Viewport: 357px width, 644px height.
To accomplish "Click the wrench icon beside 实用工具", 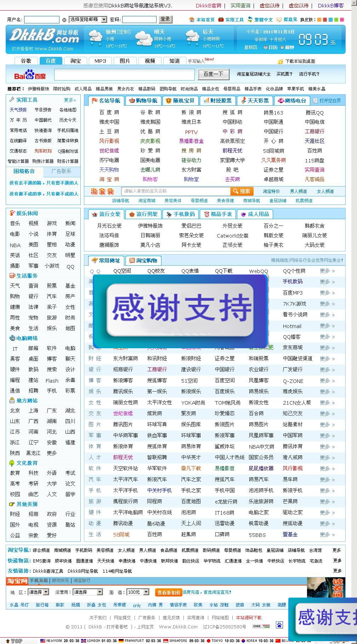I will click(x=12, y=100).
